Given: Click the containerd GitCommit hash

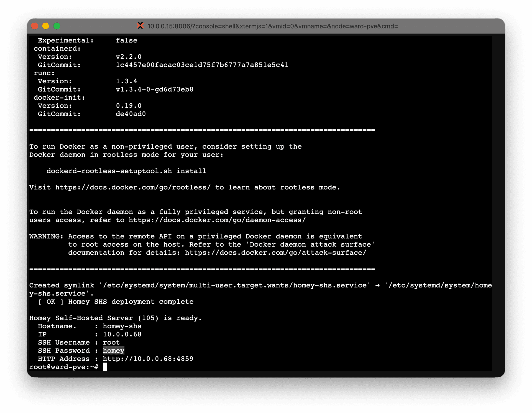Looking at the screenshot, I should click(202, 65).
